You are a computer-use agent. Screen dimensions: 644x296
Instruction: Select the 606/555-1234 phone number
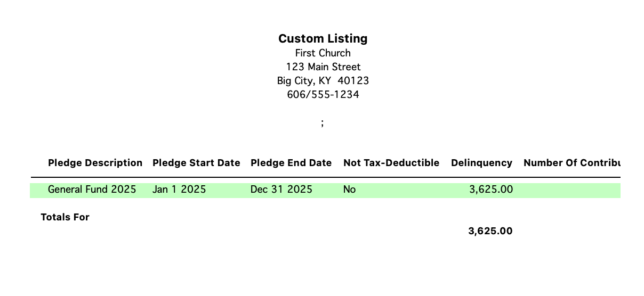pyautogui.click(x=323, y=94)
